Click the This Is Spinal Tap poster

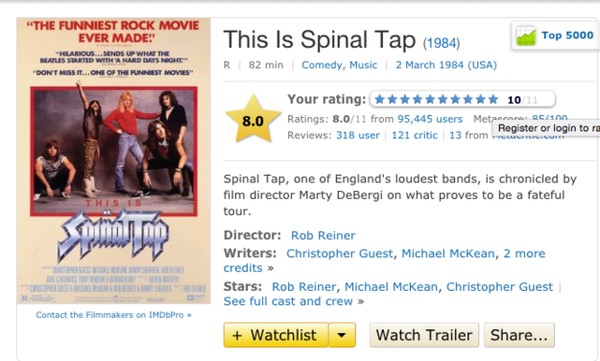coord(114,161)
